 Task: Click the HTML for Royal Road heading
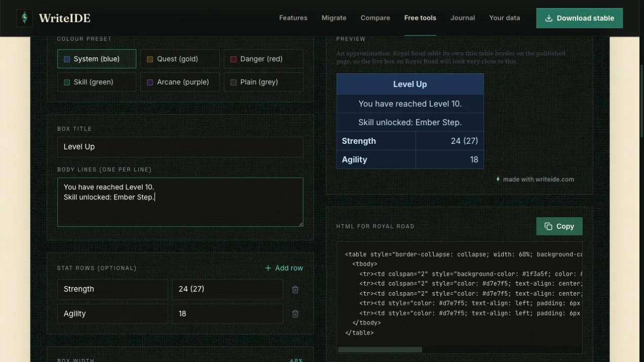click(375, 226)
